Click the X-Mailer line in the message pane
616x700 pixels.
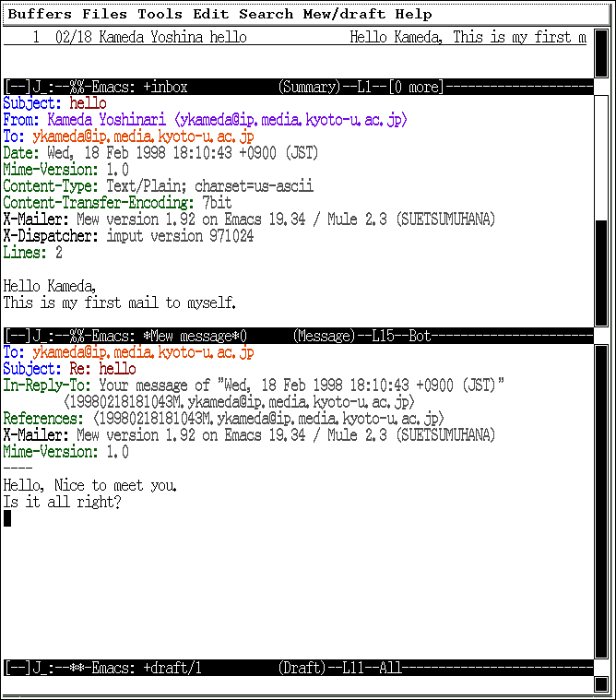click(249, 219)
